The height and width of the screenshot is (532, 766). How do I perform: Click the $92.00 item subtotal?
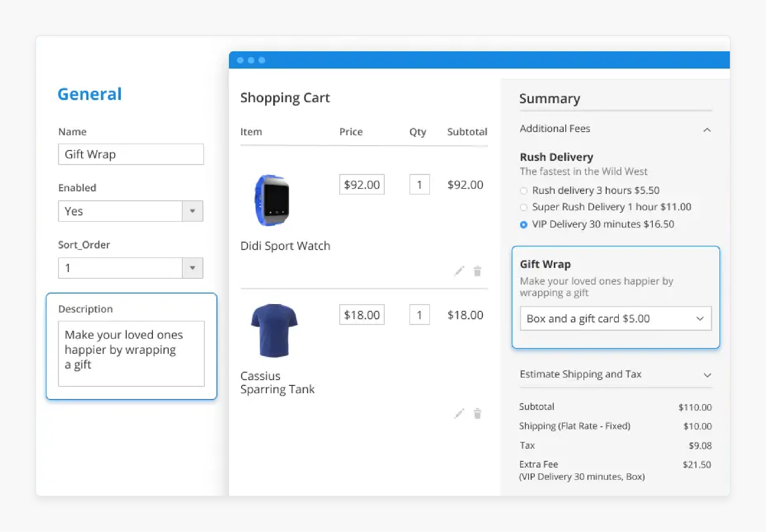465,185
